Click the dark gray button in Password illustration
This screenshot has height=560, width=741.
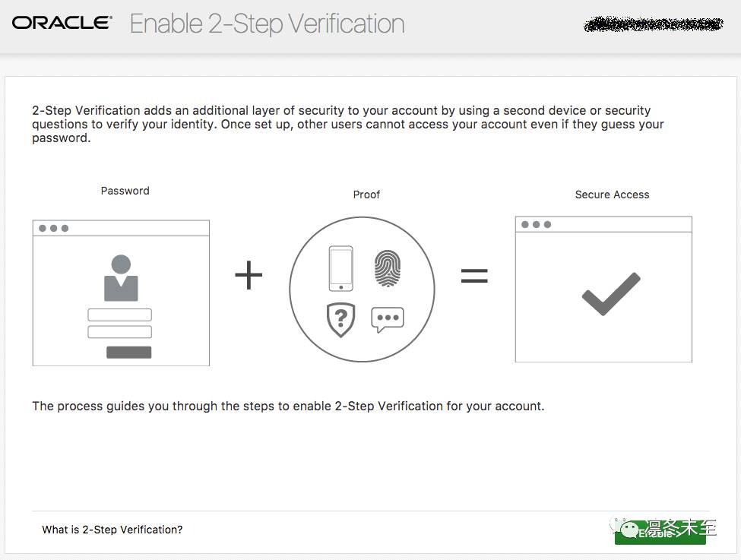coord(129,352)
